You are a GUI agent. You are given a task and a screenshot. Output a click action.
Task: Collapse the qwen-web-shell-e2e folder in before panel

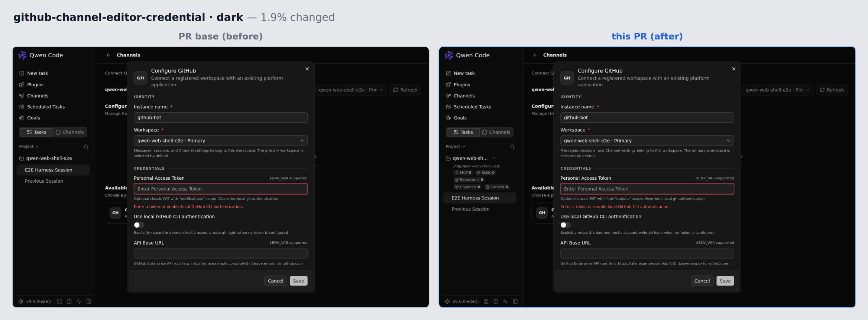point(46,158)
